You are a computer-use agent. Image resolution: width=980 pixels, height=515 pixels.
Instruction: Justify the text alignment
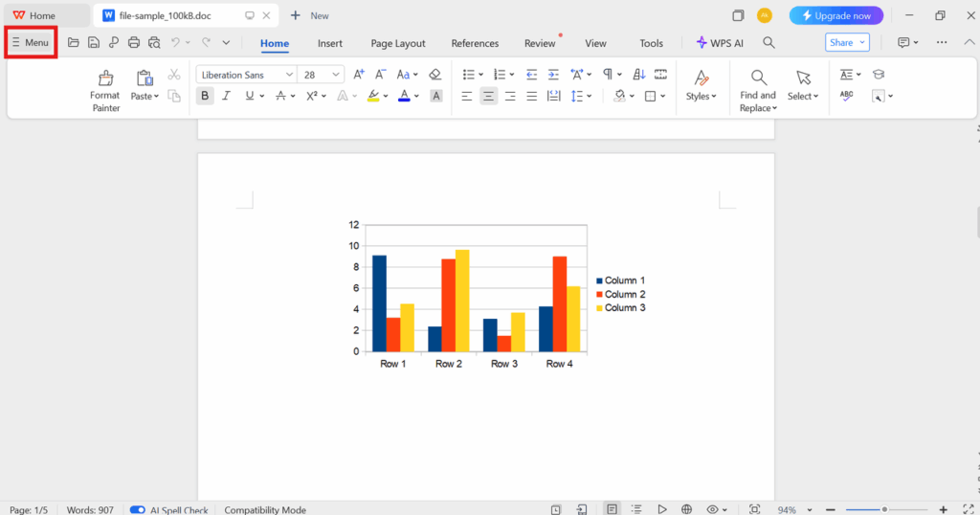531,97
